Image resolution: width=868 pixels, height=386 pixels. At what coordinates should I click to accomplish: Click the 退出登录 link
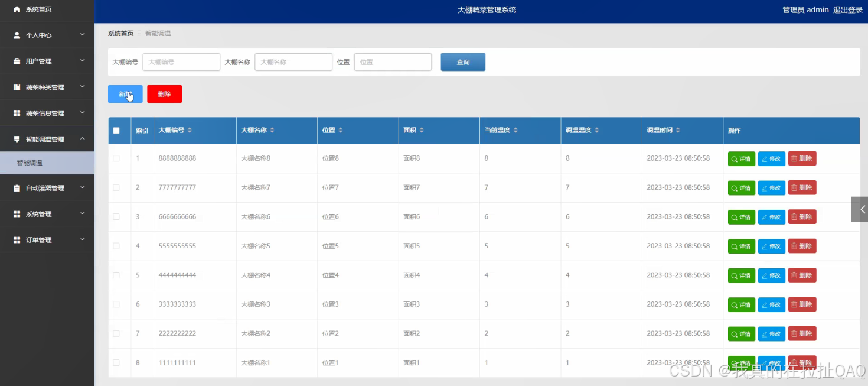(x=848, y=10)
